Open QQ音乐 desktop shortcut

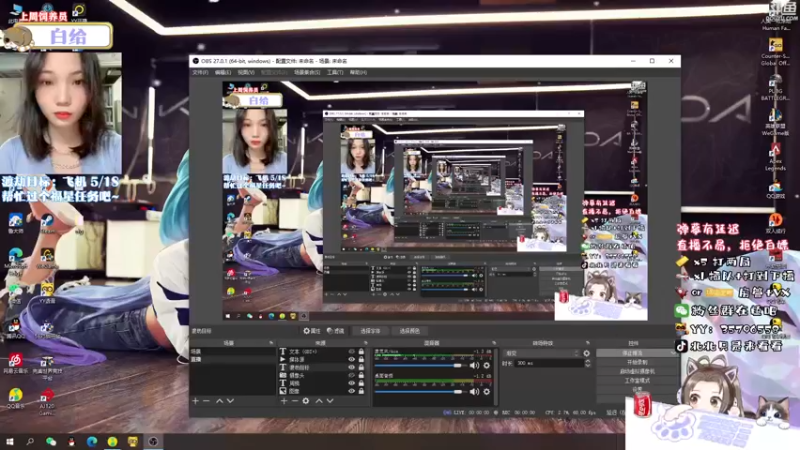(x=15, y=398)
